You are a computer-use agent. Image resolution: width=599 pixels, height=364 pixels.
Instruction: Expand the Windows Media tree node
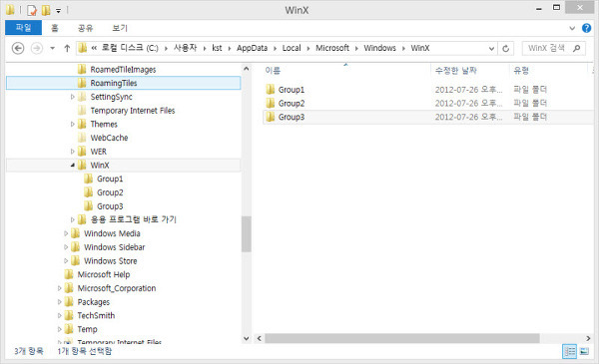(66, 233)
